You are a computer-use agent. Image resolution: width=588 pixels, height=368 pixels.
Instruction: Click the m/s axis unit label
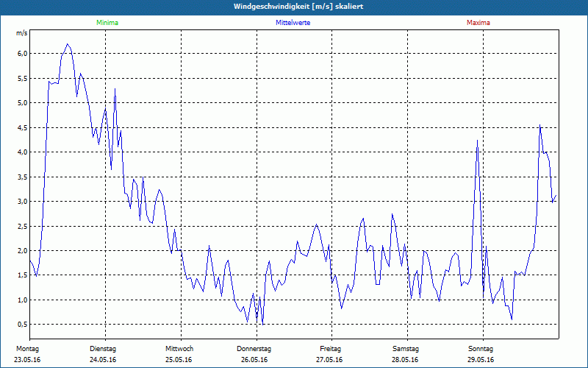pos(22,33)
